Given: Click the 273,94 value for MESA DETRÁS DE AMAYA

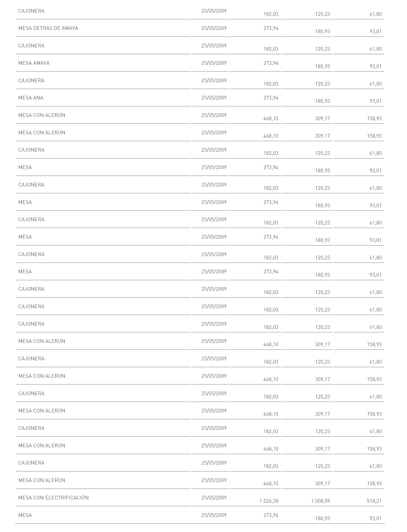Looking at the screenshot, I should 271,28.
